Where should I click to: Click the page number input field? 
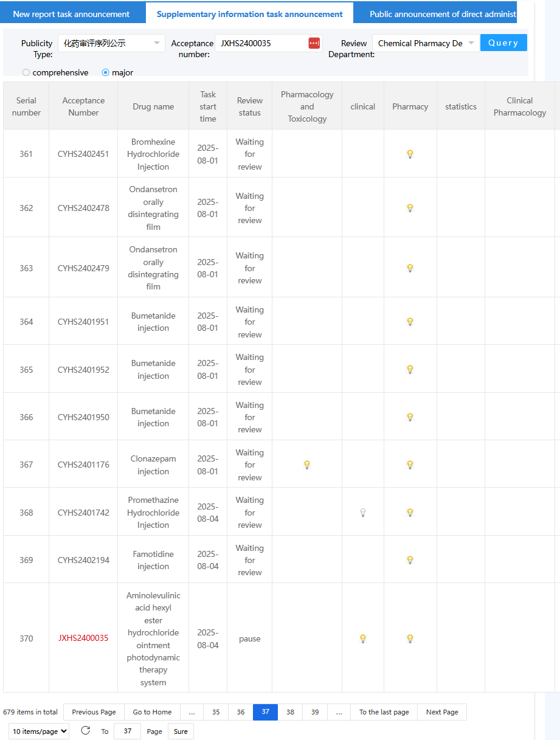(x=127, y=731)
